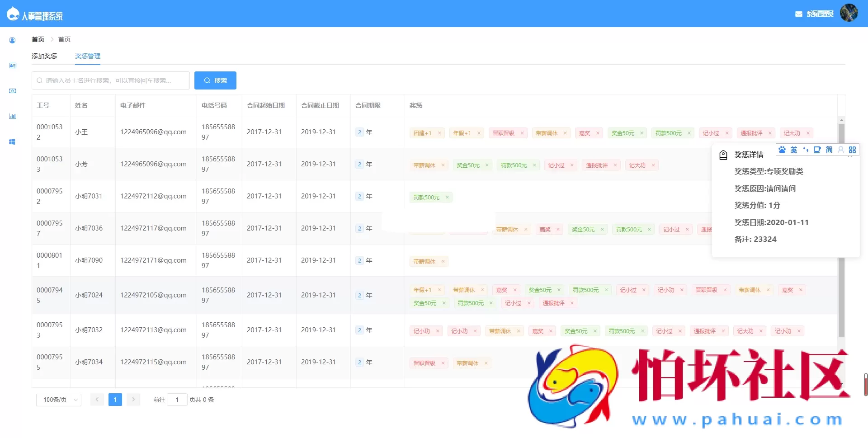Click the Windows grid icon at sidebar bottom

click(12, 141)
